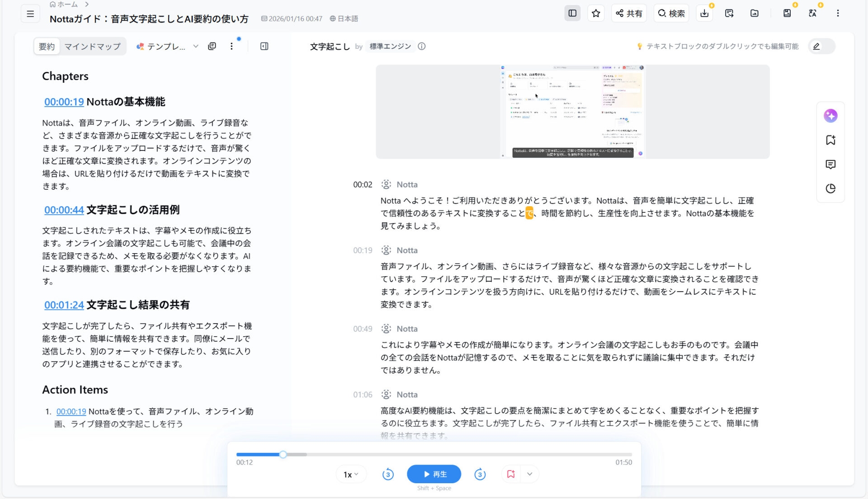This screenshot has height=499, width=868.
Task: Click the 00:19 transcript timestamp
Action: click(363, 250)
